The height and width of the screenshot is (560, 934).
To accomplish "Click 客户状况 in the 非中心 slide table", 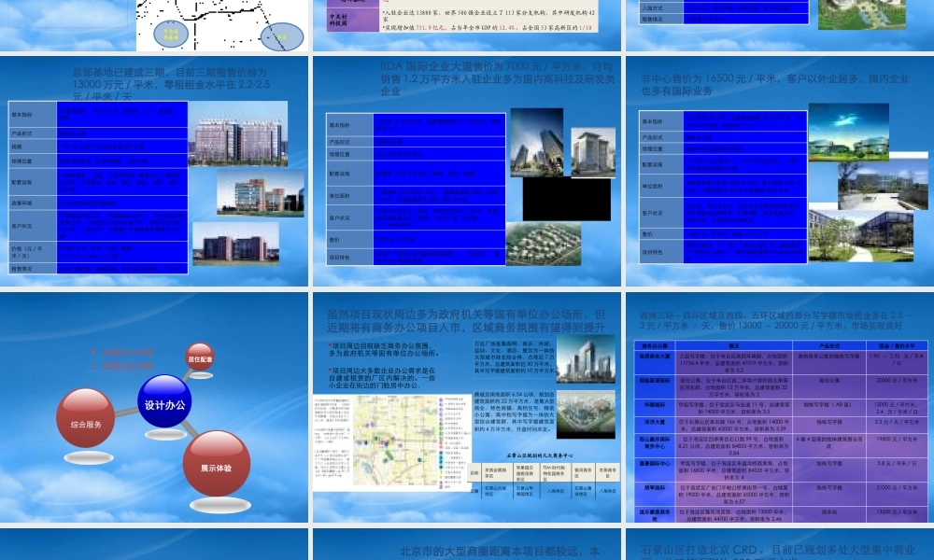I will pyautogui.click(x=661, y=213).
